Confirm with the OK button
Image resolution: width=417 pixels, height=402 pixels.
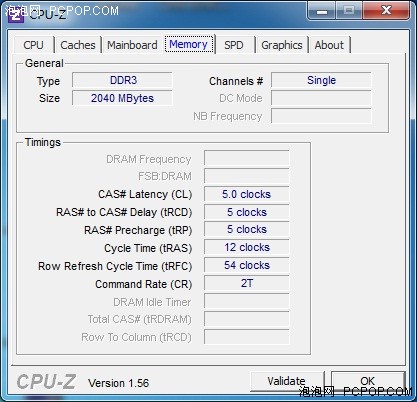tap(368, 381)
